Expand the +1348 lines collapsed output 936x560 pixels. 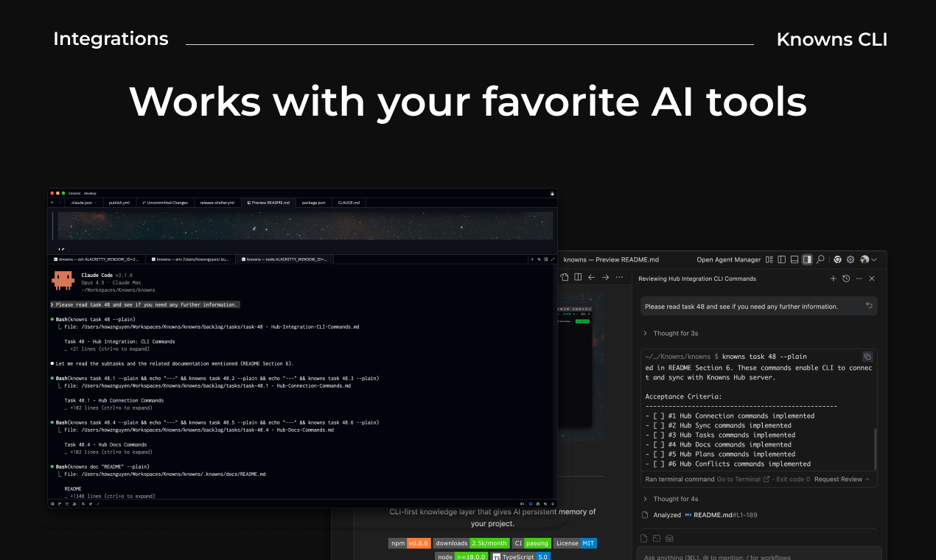(110, 496)
